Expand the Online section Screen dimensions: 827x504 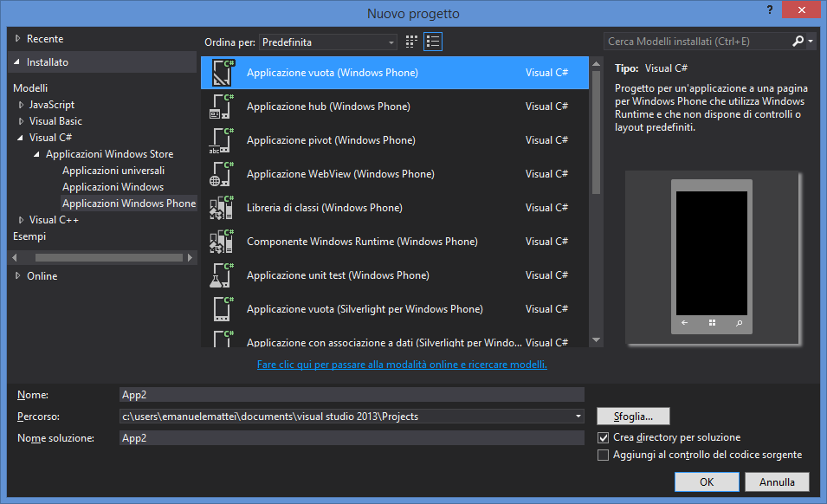(x=17, y=275)
